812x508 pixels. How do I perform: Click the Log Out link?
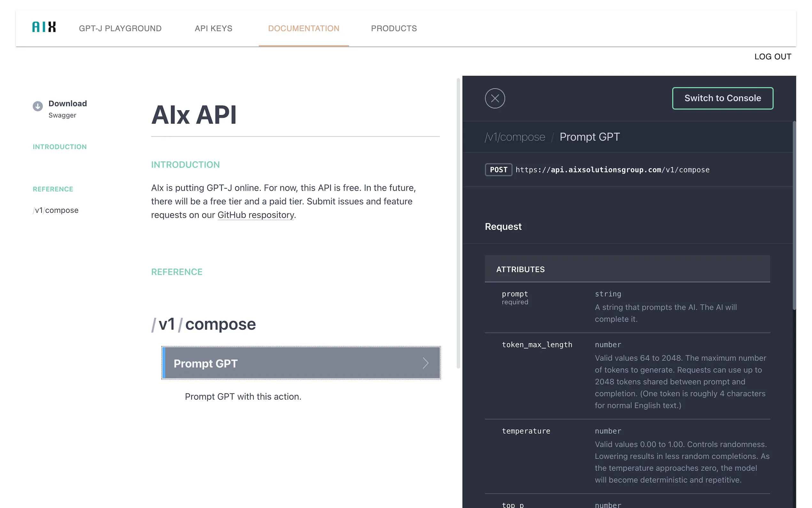[772, 57]
